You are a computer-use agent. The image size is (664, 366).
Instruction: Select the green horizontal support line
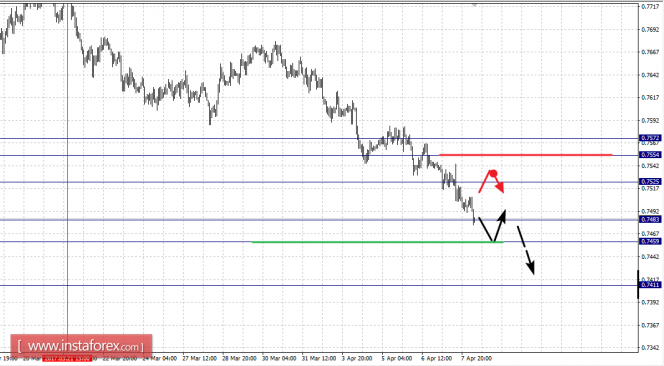coord(378,242)
